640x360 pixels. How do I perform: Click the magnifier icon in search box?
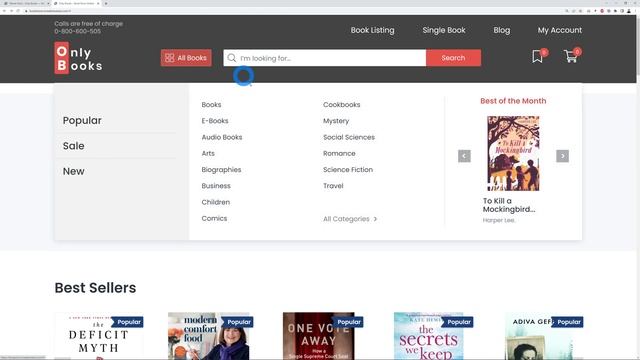click(231, 58)
